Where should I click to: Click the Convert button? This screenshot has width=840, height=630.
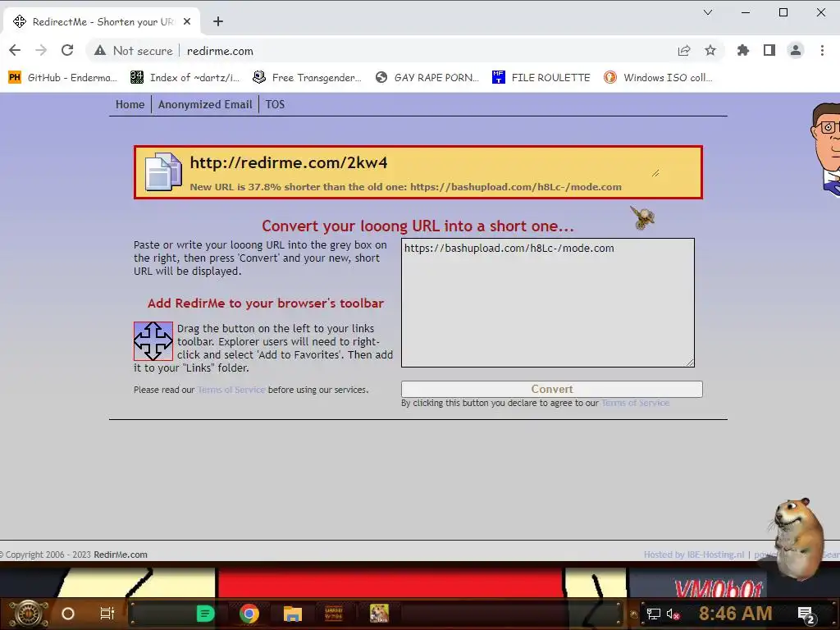552,390
